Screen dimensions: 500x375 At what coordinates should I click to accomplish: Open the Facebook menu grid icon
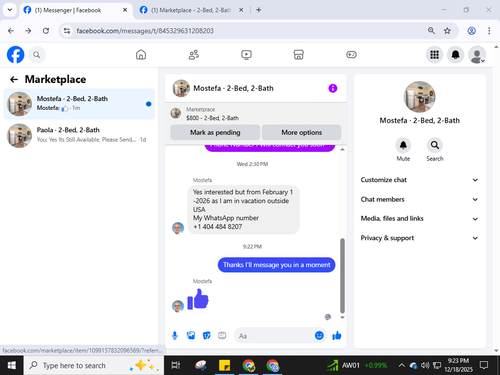434,55
